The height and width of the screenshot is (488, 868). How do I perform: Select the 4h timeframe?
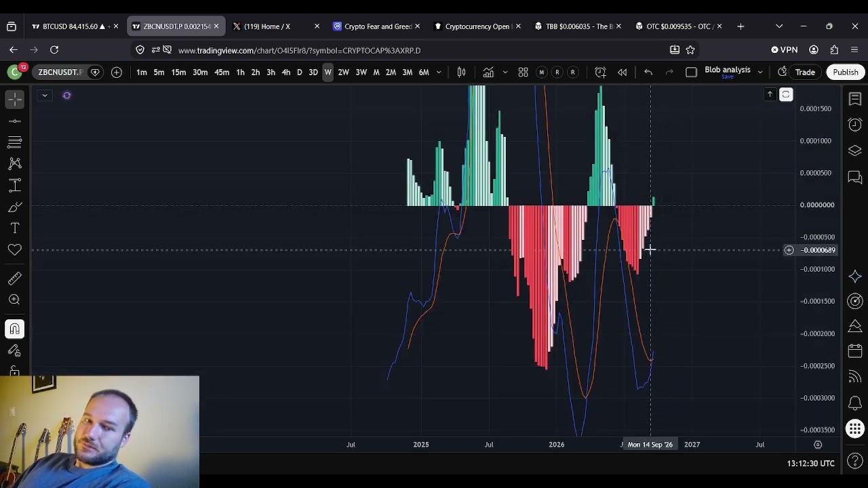coord(285,72)
